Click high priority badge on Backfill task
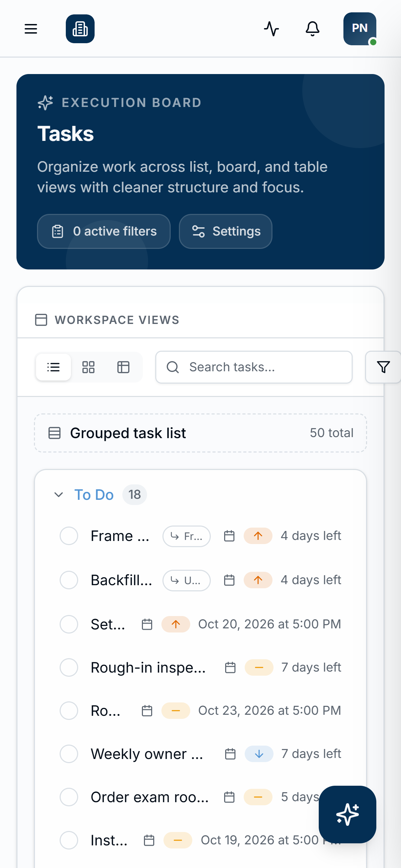Screen dimensions: 401x868 coord(258,580)
